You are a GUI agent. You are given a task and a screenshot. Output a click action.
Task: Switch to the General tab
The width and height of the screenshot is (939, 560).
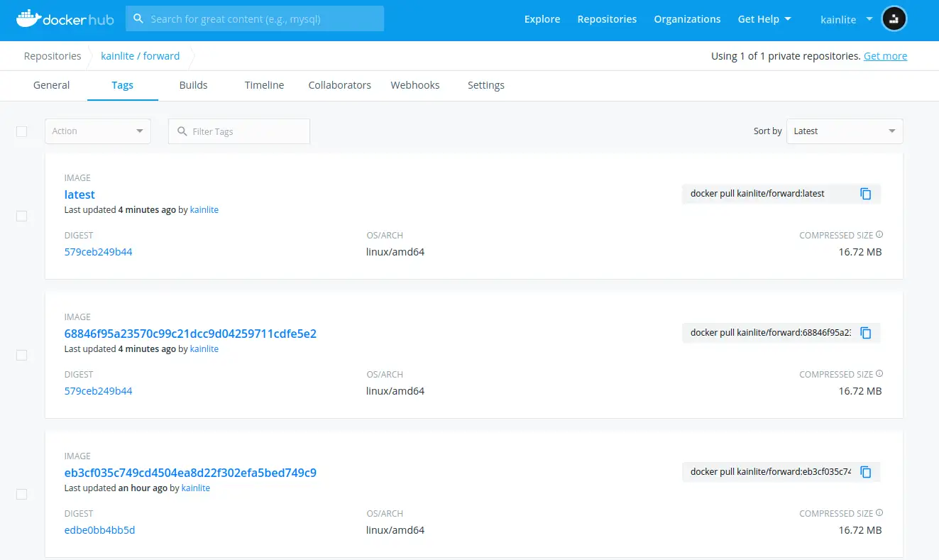click(x=52, y=85)
